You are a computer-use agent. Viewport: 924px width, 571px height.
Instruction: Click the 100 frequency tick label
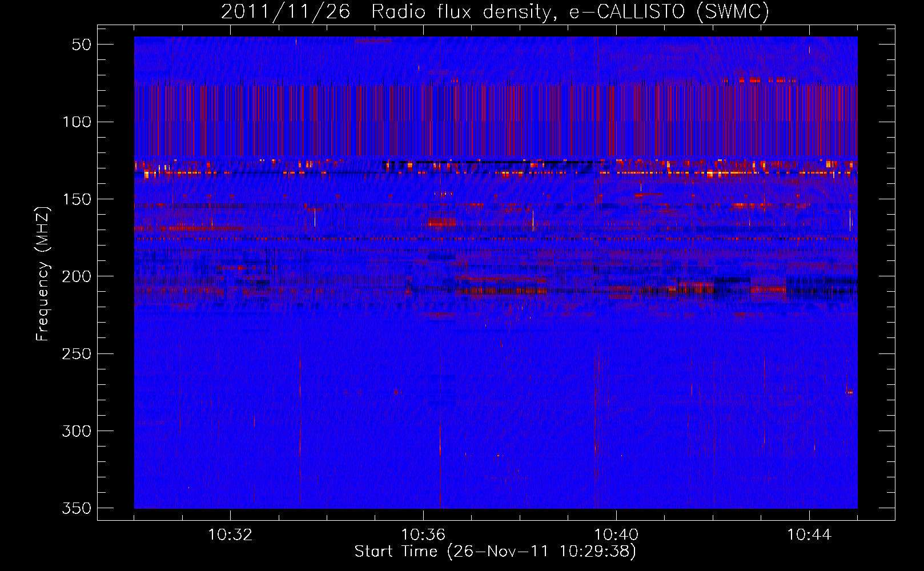[x=77, y=122]
